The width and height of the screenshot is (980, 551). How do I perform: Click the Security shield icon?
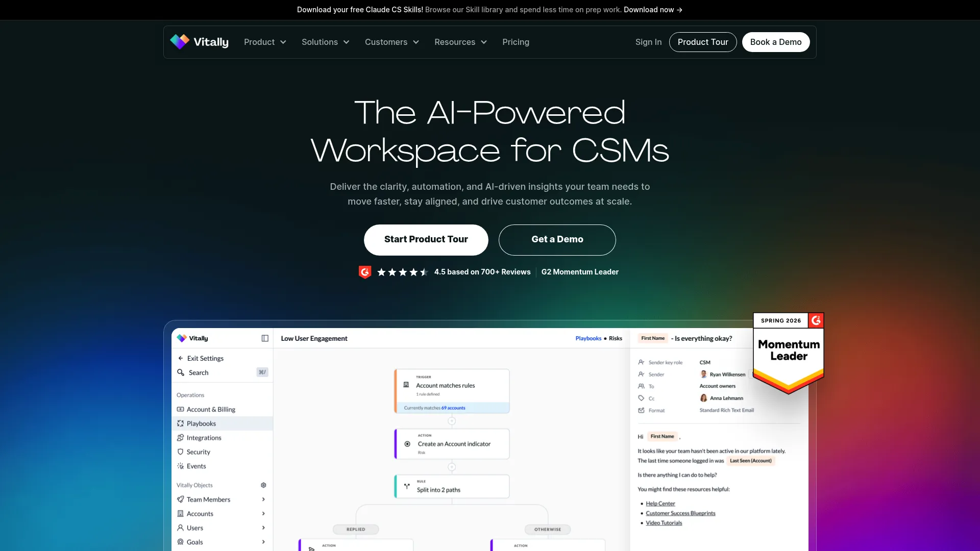coord(180,452)
